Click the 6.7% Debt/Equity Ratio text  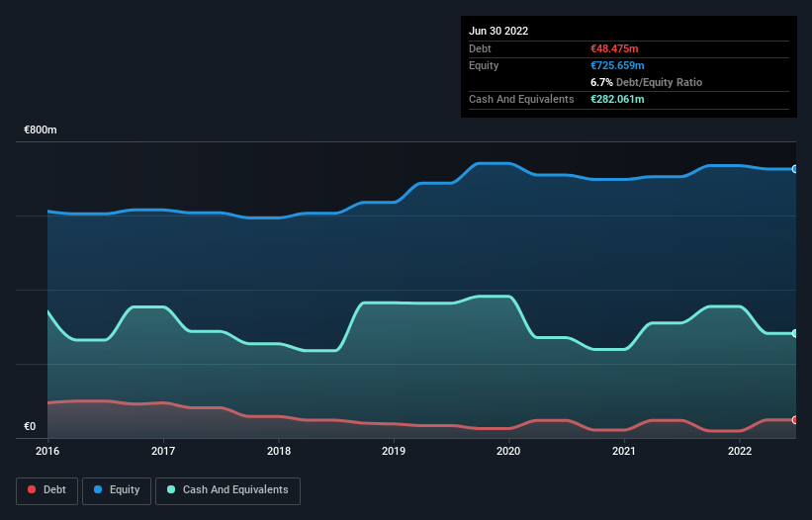click(646, 82)
